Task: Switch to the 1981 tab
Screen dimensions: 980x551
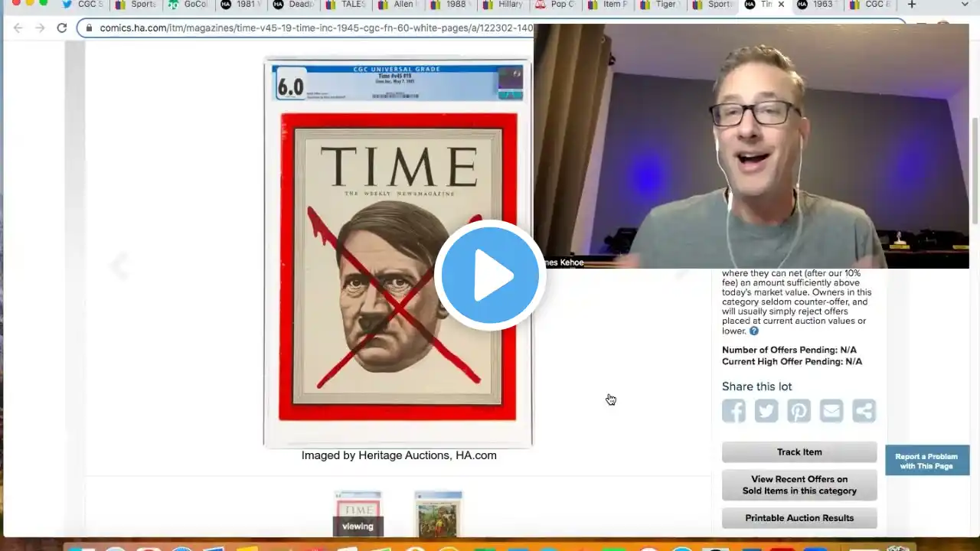Action: pyautogui.click(x=241, y=5)
